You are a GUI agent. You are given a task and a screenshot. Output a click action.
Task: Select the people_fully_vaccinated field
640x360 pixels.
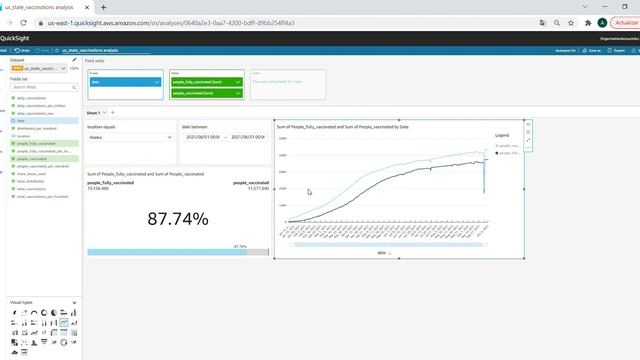tap(44, 143)
